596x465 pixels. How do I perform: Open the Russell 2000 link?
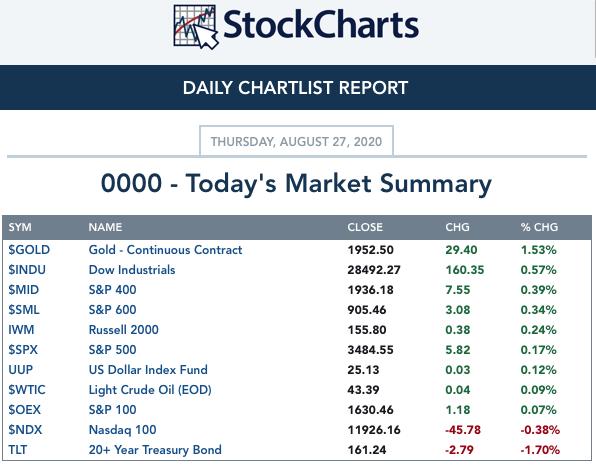coord(124,330)
